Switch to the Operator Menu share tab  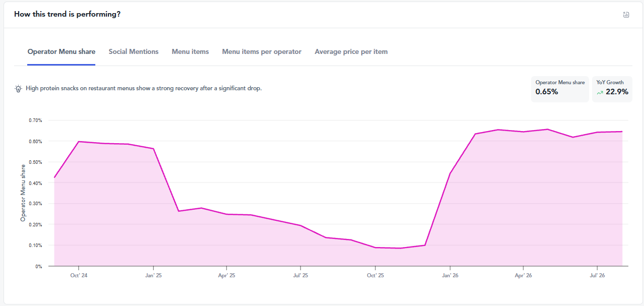tap(62, 51)
